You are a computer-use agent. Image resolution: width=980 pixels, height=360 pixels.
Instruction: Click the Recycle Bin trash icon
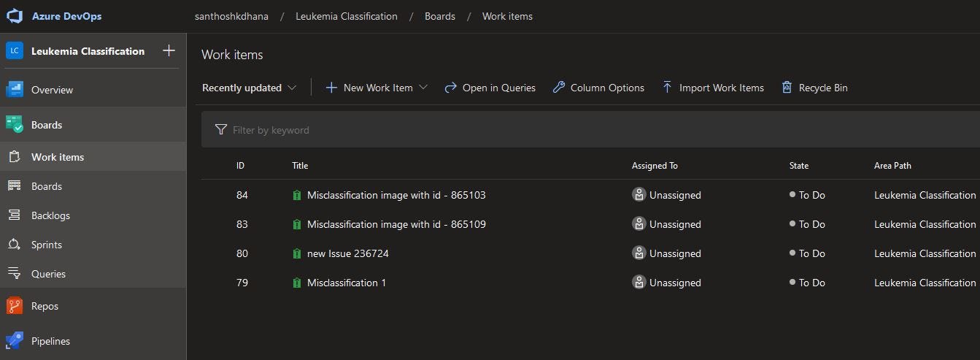tap(787, 88)
